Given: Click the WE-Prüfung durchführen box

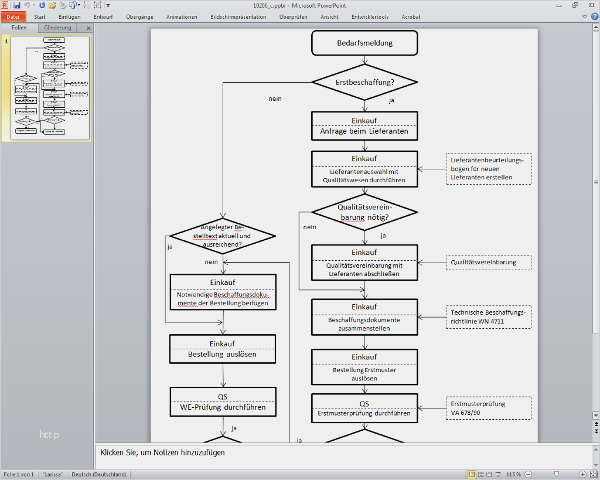Looking at the screenshot, I should pos(223,402).
